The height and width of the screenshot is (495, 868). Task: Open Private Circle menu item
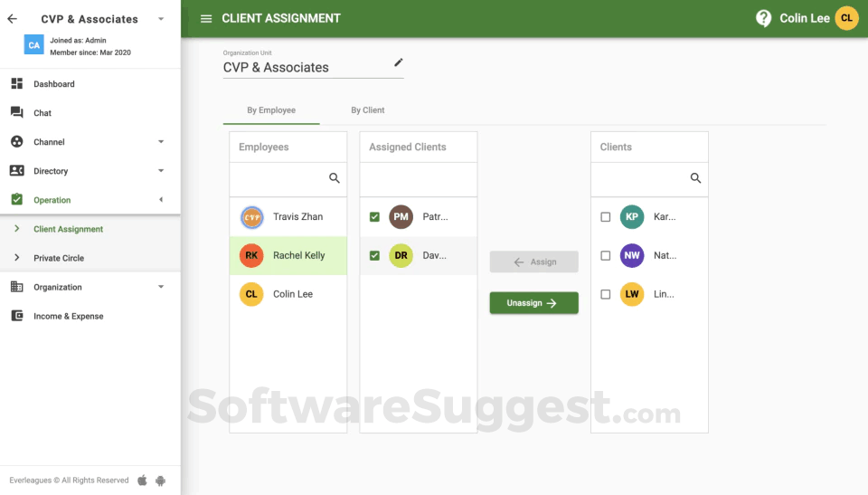click(x=59, y=258)
